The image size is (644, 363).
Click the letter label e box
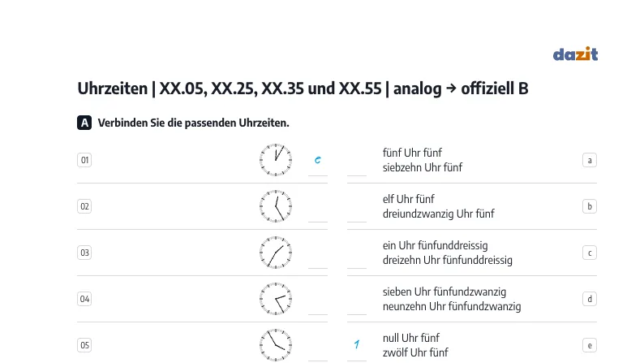tap(590, 345)
